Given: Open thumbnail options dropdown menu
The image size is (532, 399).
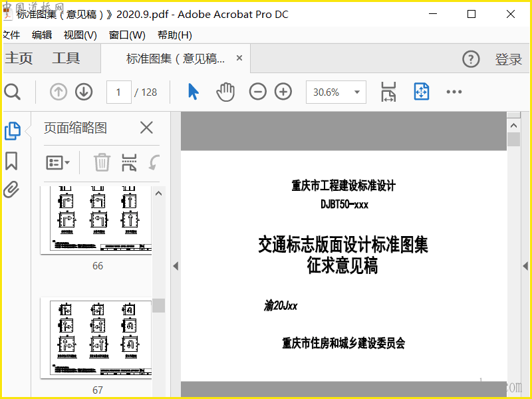Looking at the screenshot, I should coord(58,162).
